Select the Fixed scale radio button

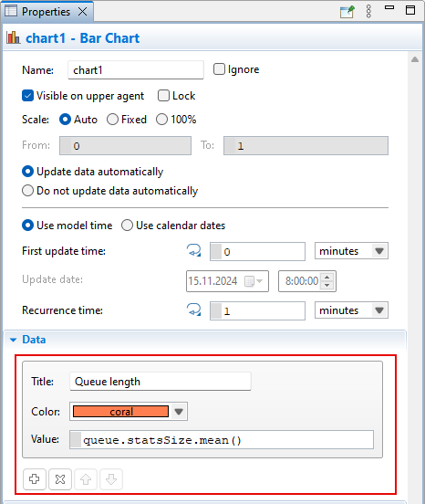(112, 120)
